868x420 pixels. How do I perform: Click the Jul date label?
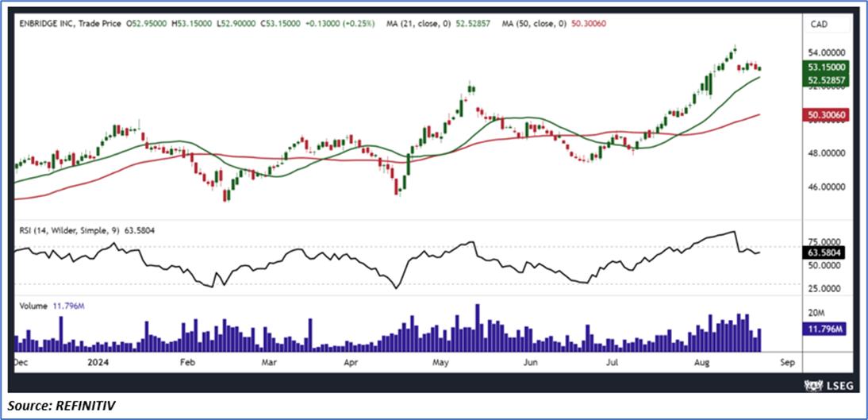pyautogui.click(x=612, y=362)
